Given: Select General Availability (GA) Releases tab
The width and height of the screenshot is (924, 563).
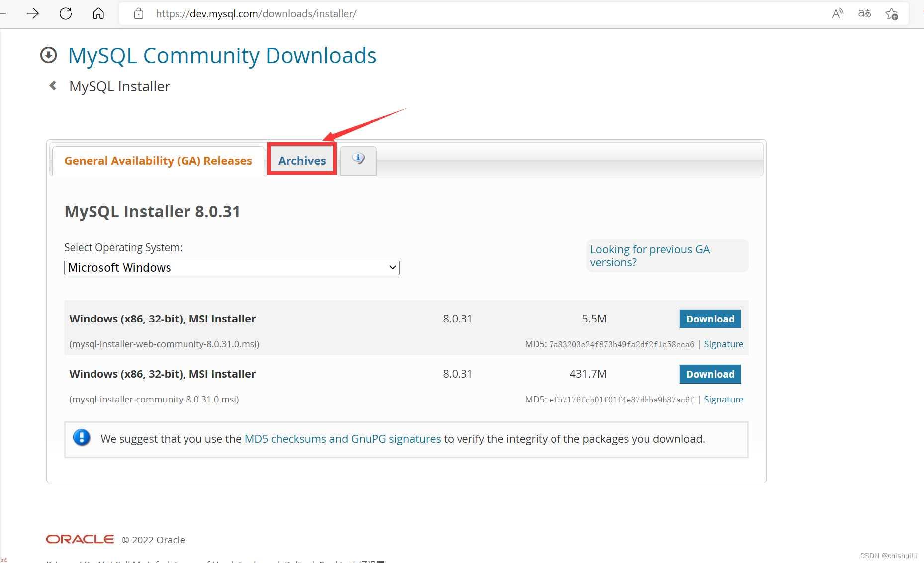Looking at the screenshot, I should click(x=158, y=161).
